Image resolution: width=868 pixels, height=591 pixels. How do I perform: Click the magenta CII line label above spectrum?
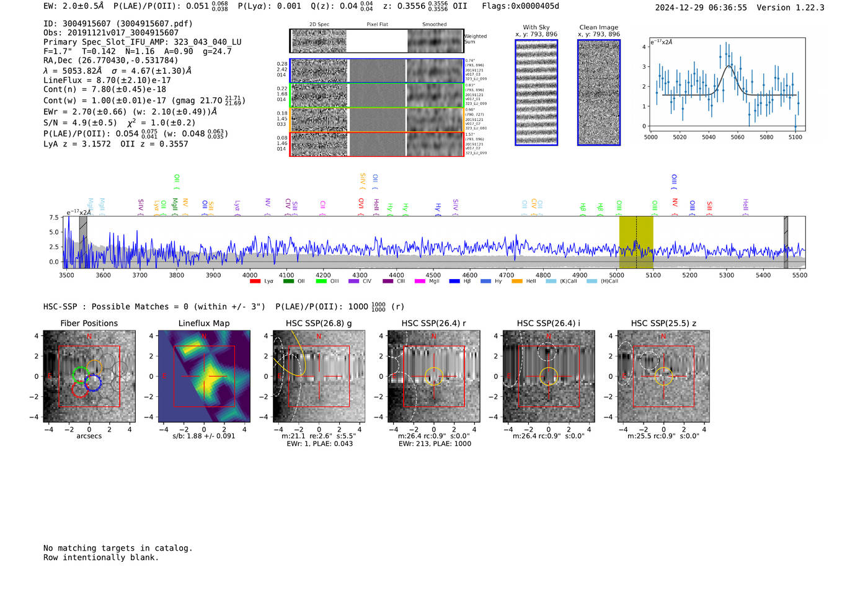[x=322, y=206]
